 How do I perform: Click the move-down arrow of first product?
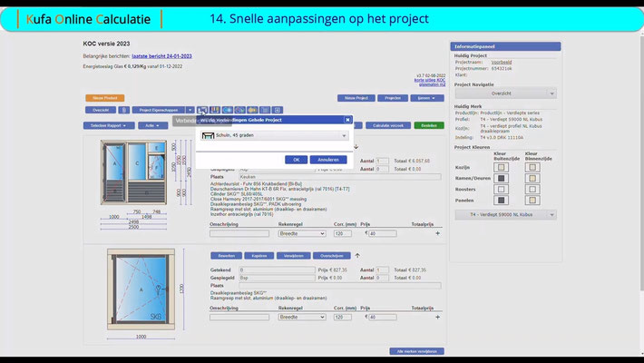point(356,147)
